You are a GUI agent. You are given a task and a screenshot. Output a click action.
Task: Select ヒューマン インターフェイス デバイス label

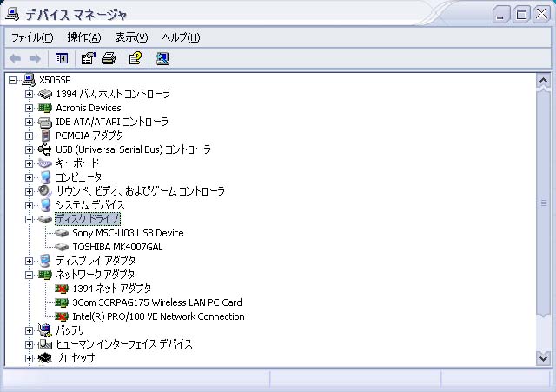[x=124, y=344]
